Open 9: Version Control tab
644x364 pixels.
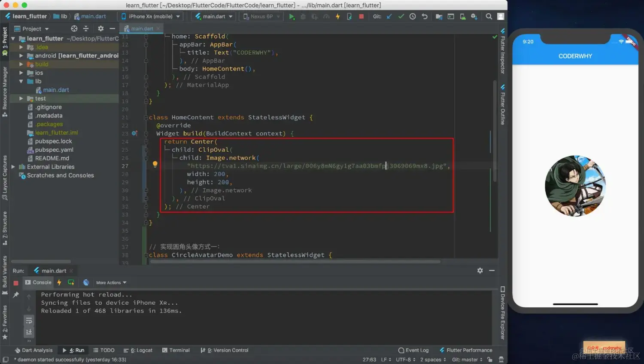click(x=225, y=350)
